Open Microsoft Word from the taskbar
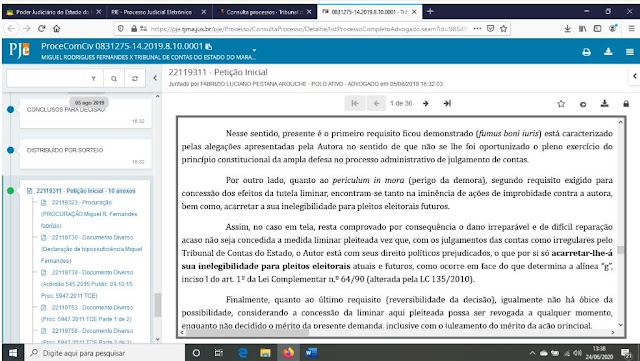 [x=311, y=352]
